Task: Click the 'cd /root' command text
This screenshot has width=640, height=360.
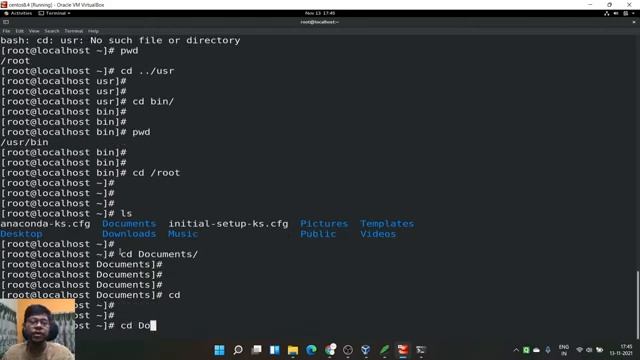Action: 156,173
